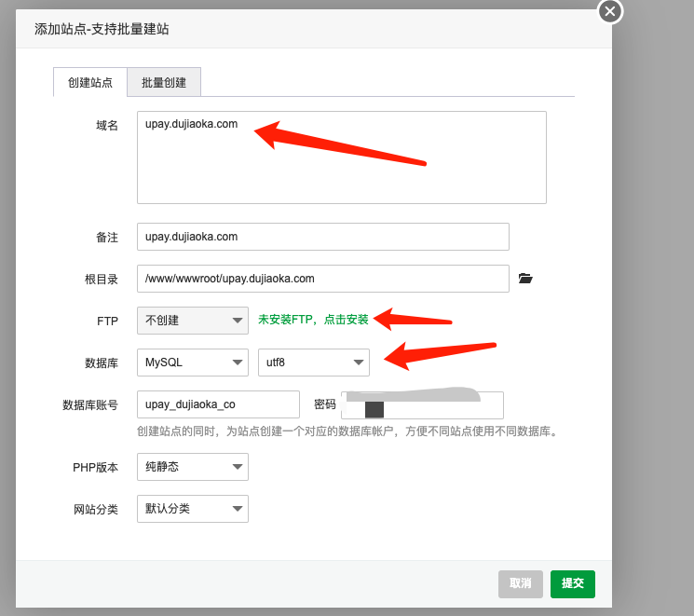This screenshot has height=616, width=694.
Task: Click the database account hint text
Action: pos(347,431)
